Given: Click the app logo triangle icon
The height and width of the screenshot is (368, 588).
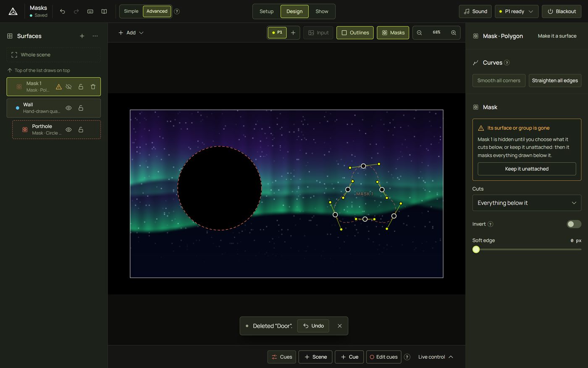Looking at the screenshot, I should pyautogui.click(x=13, y=11).
